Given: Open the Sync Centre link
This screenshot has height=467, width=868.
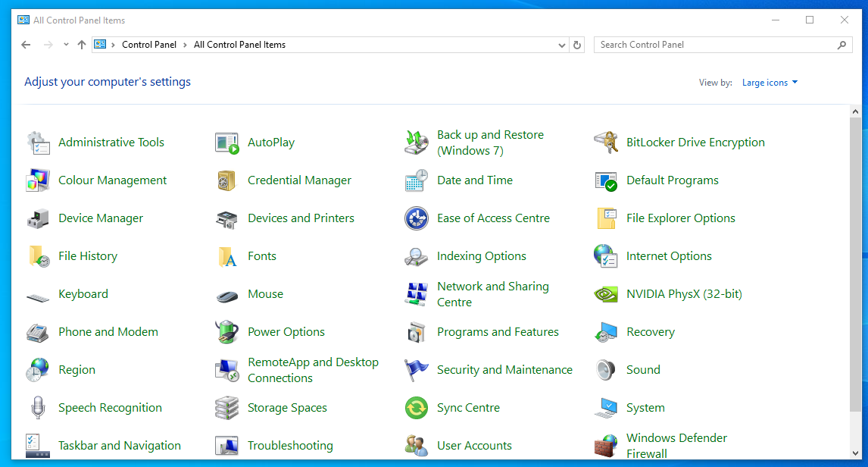Looking at the screenshot, I should click(468, 409).
